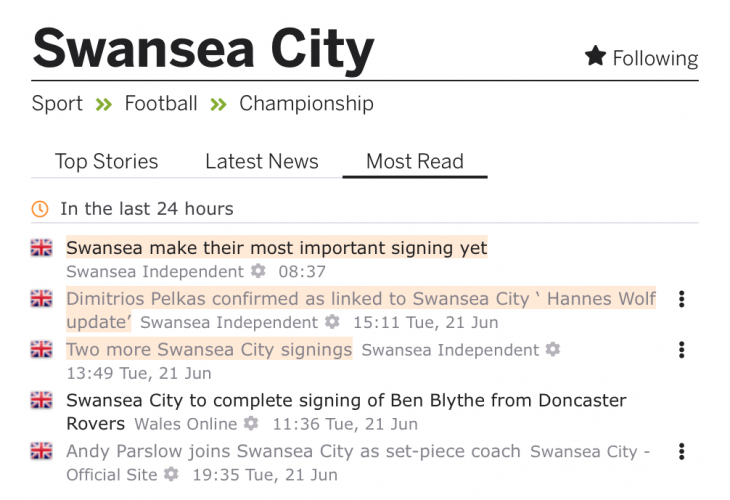The image size is (730, 500).
Task: Read 'Swansea make their most important signing yet'
Action: [x=276, y=247]
